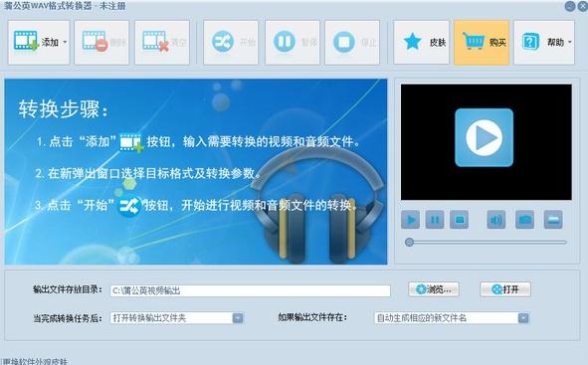Click the 打开 (Open) folder button
The height and width of the screenshot is (365, 588).
505,289
